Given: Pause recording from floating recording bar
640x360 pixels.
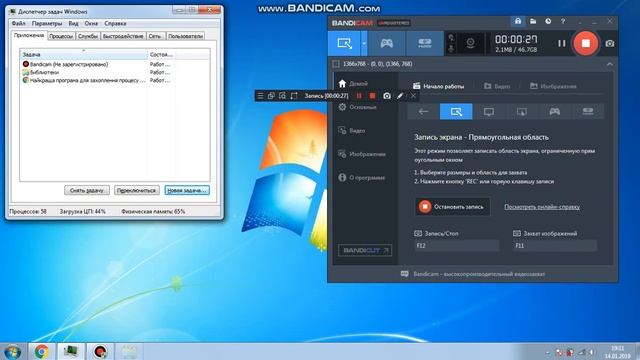Looking at the screenshot, I should tap(359, 96).
